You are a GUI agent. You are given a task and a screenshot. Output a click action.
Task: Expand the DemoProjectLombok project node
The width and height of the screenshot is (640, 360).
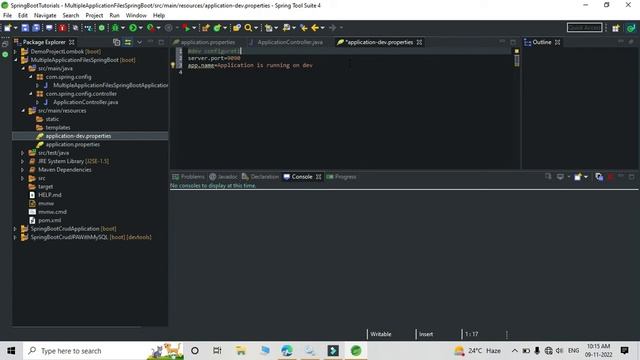(16, 51)
